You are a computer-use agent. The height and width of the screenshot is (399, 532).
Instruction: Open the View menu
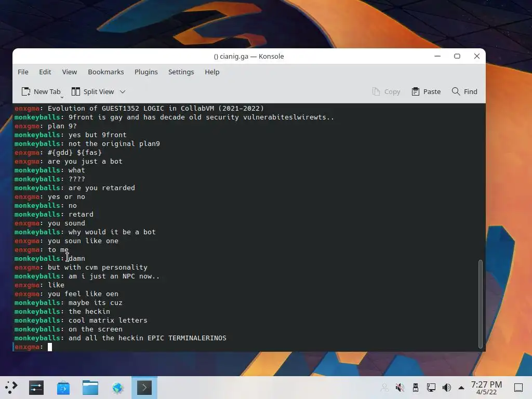(70, 72)
